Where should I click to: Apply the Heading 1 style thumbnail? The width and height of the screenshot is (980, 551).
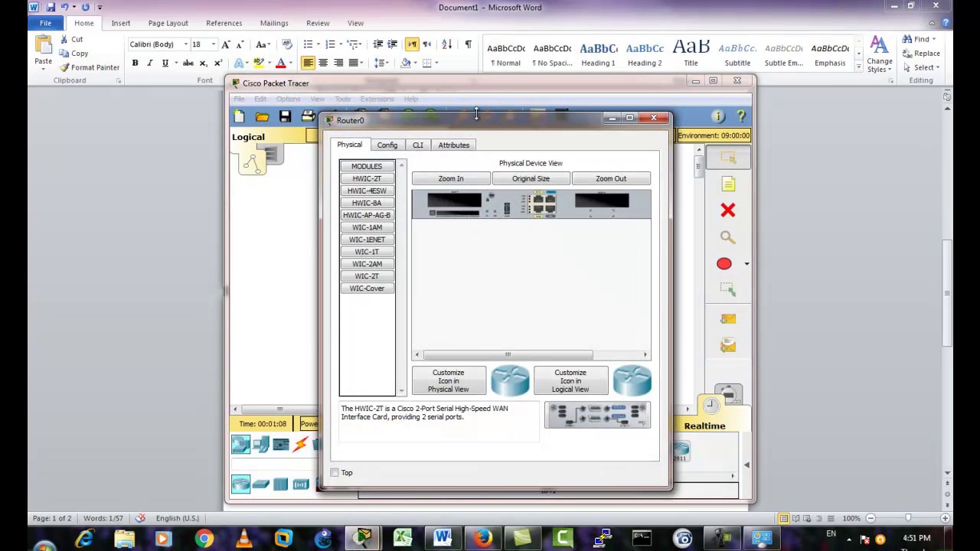(598, 54)
